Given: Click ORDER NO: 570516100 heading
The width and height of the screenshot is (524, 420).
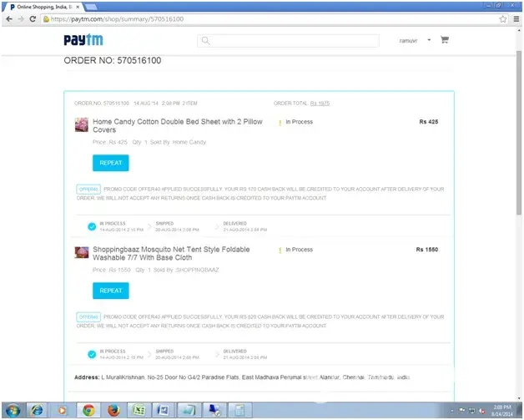Looking at the screenshot, I should (113, 60).
